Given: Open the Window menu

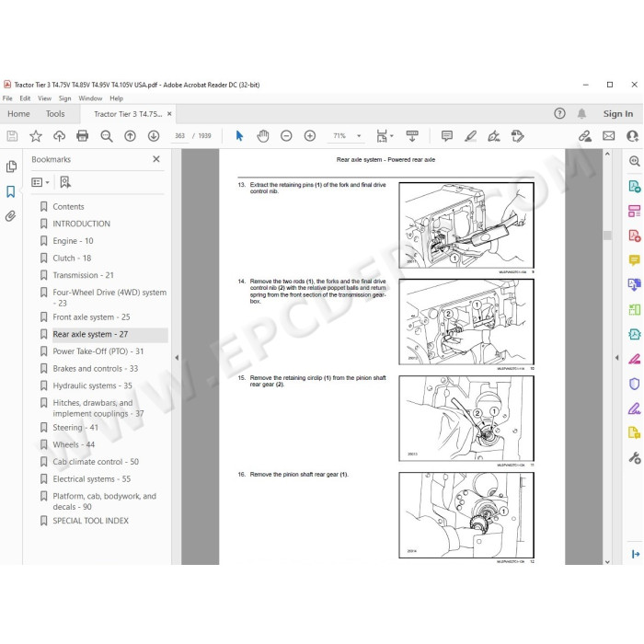Looking at the screenshot, I should pos(90,98).
